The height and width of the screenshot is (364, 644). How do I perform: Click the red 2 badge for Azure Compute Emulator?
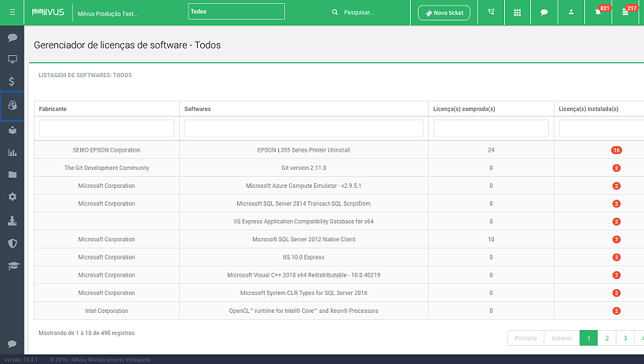tap(616, 186)
